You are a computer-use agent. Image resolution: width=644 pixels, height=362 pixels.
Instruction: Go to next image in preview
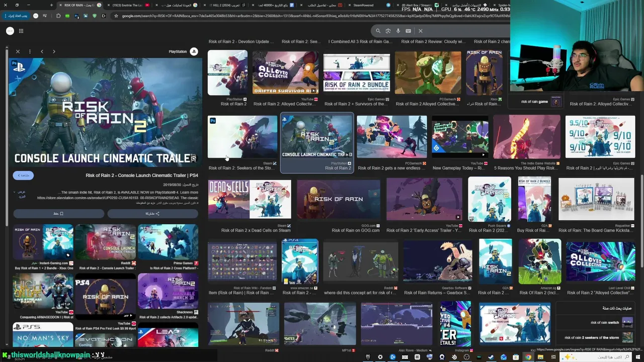[x=54, y=51]
